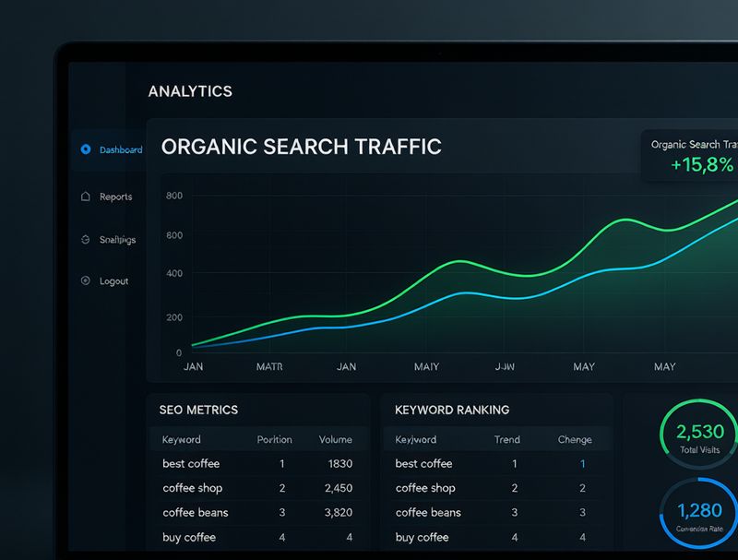Image resolution: width=738 pixels, height=560 pixels.
Task: Click the Reports sidebar icon
Action: [x=85, y=197]
